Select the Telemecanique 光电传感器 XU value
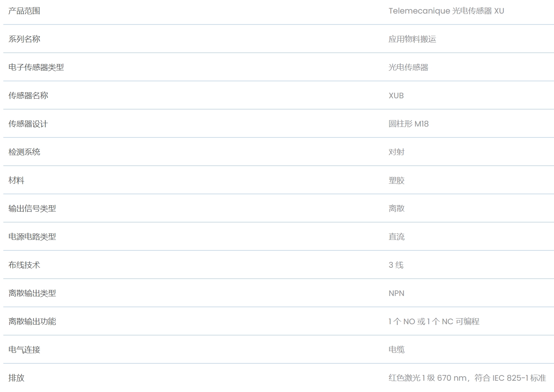 coord(446,11)
